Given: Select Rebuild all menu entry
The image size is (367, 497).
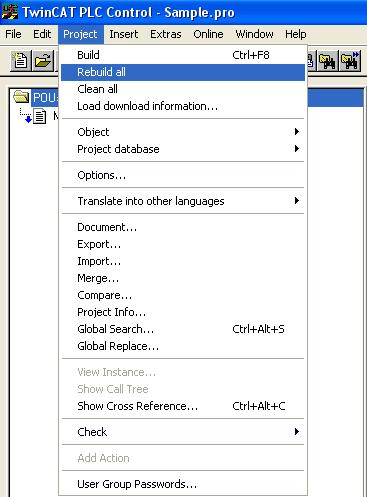Looking at the screenshot, I should pos(183,72).
